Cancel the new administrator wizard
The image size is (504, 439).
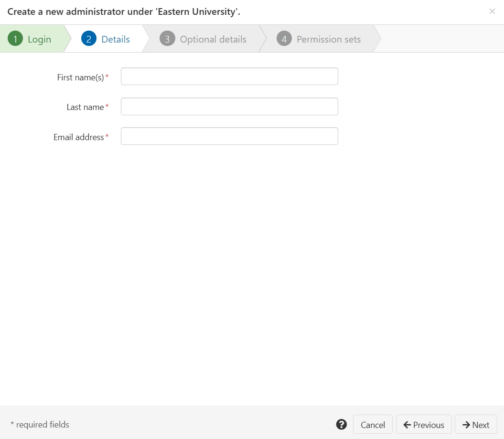point(373,424)
